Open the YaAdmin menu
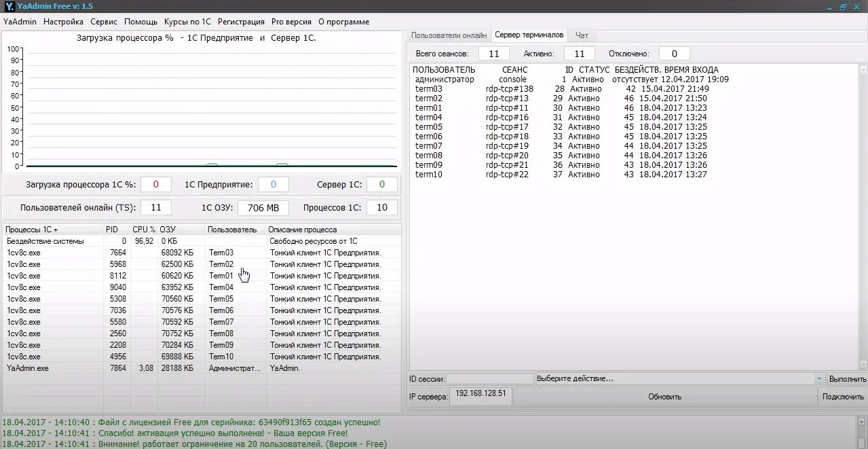 tap(20, 22)
